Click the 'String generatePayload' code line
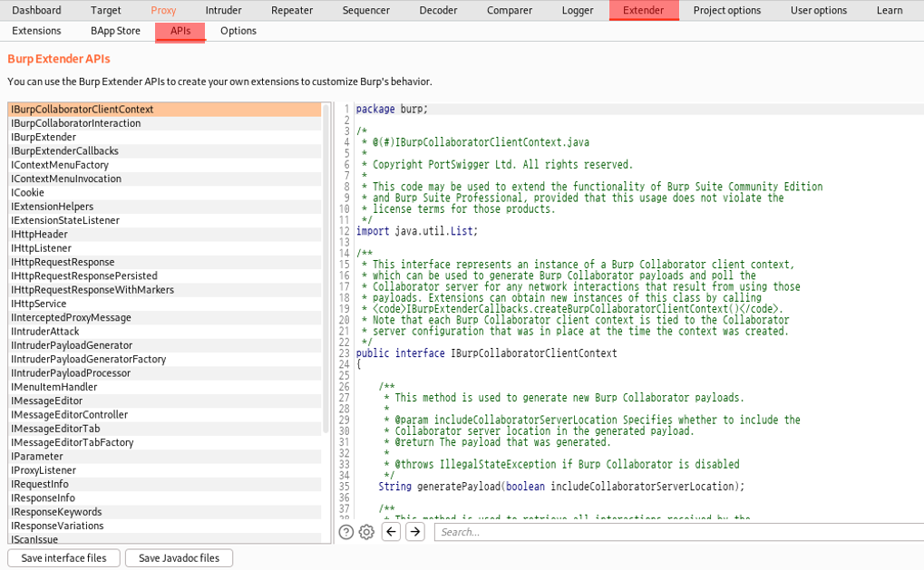 pyautogui.click(x=561, y=487)
